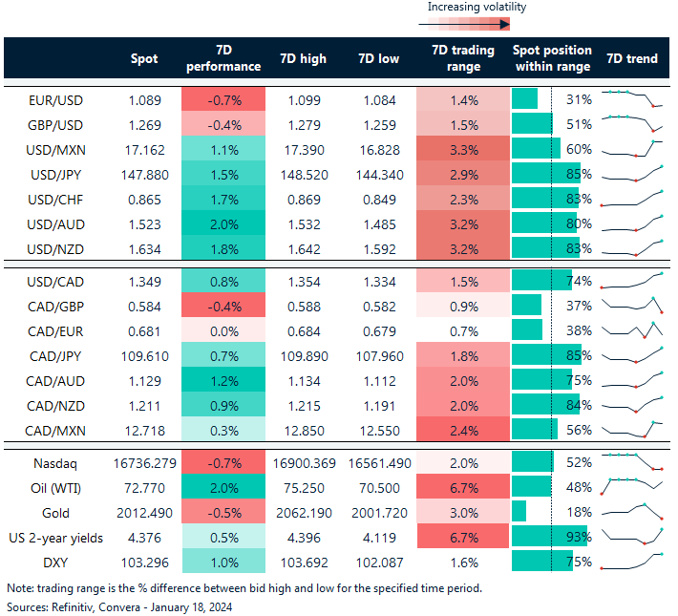Screen dimensions: 678x616
Task: Click the US 2-year yields position bar at 93%
Action: pos(549,536)
